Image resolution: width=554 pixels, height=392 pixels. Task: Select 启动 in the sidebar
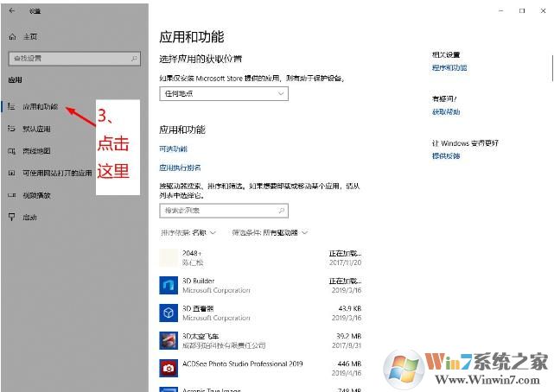point(29,218)
